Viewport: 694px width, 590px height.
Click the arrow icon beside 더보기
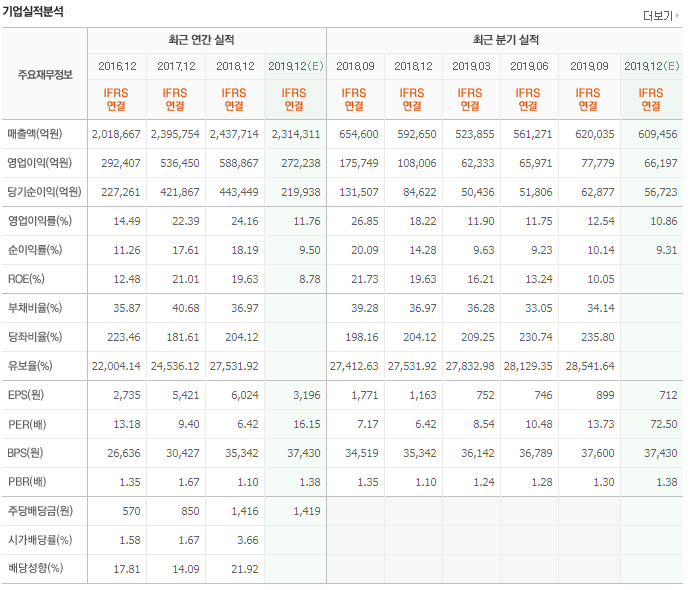pyautogui.click(x=677, y=15)
